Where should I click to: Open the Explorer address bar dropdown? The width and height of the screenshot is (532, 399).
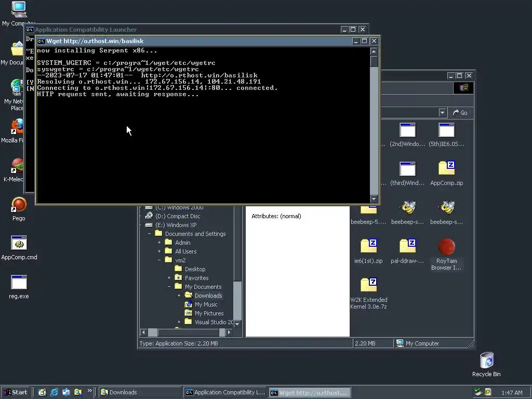[442, 113]
